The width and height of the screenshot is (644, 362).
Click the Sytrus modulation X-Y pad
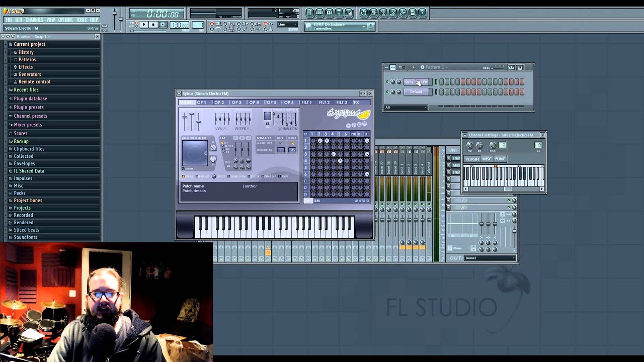pos(195,153)
